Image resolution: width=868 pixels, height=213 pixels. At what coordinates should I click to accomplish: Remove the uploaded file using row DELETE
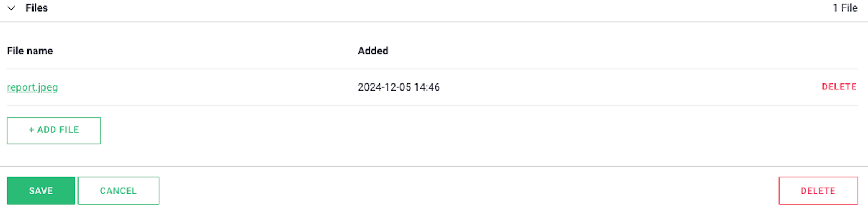point(839,87)
